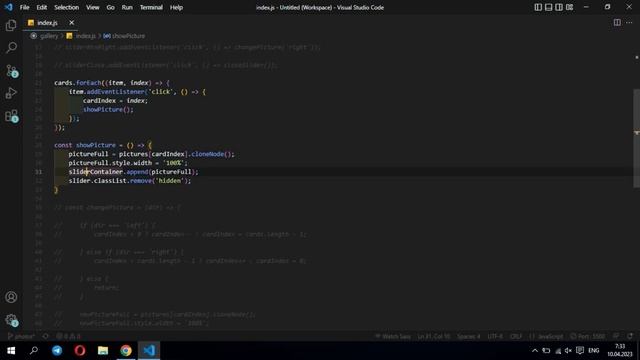Open the Extensions view

pyautogui.click(x=11, y=116)
